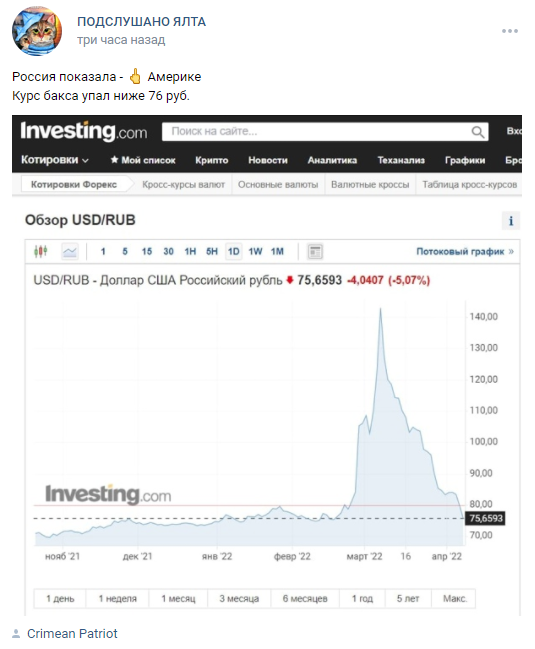Select the 1 неделя range button
Screen dimensions: 535x649
point(118,599)
